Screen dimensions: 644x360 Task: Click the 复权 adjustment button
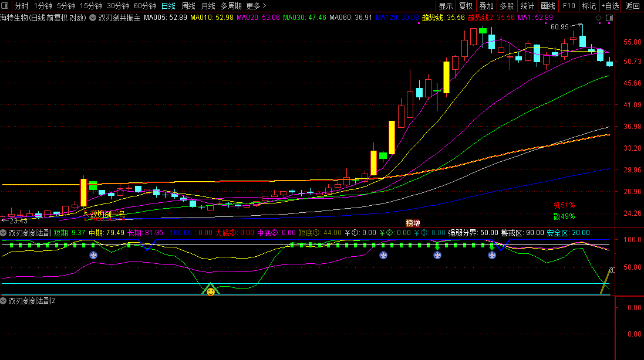coord(466,6)
